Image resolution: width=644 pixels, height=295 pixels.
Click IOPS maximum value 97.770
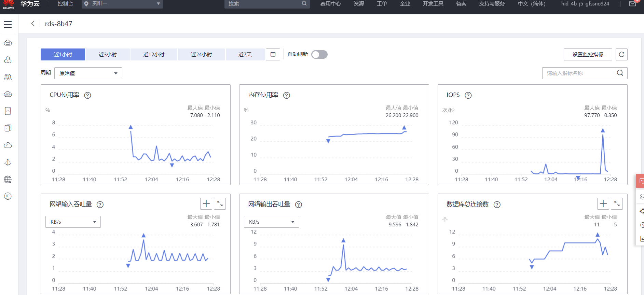click(592, 115)
